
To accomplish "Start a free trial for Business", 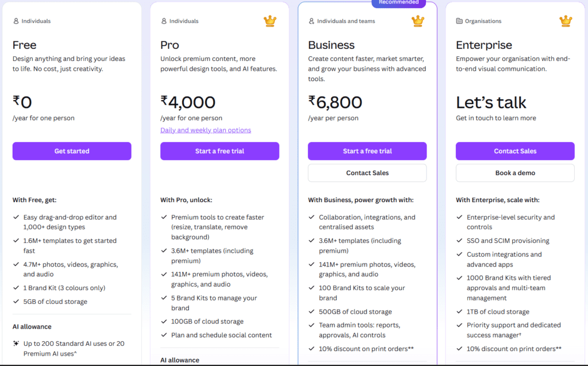I will click(x=367, y=151).
